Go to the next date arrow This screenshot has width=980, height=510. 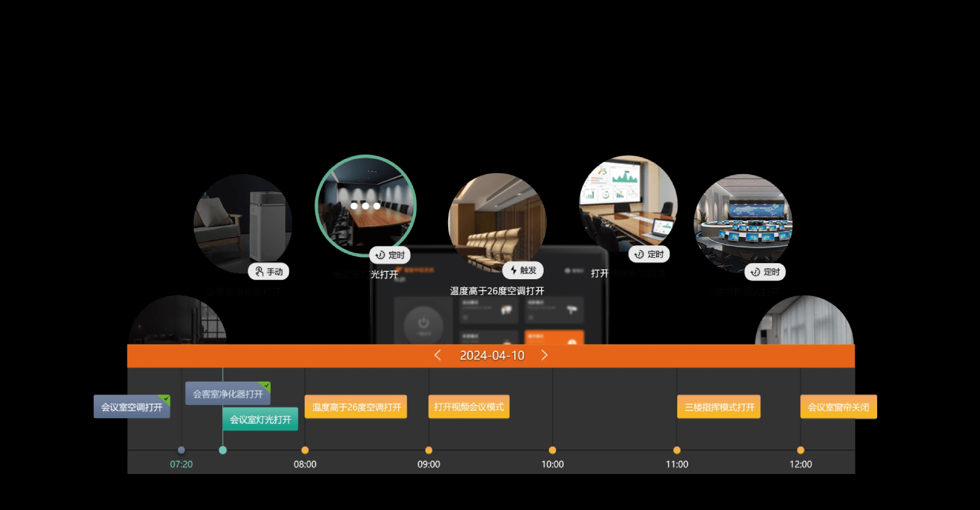coord(544,355)
